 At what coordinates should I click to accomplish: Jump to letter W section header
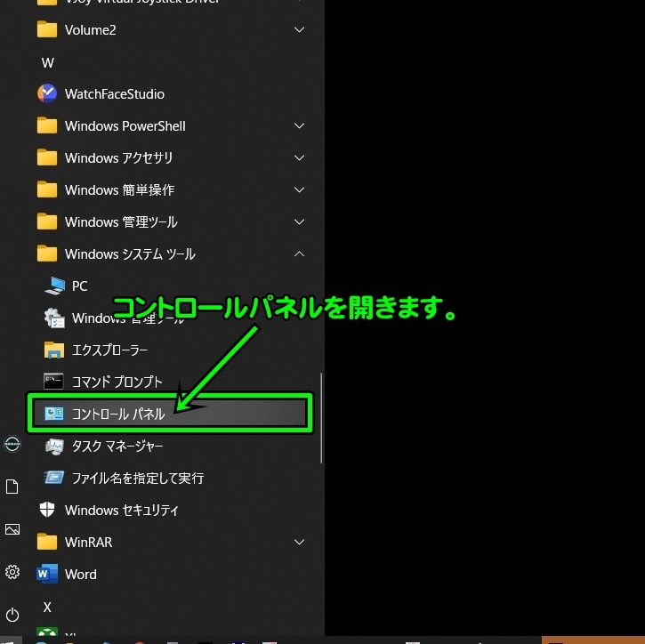tap(48, 62)
